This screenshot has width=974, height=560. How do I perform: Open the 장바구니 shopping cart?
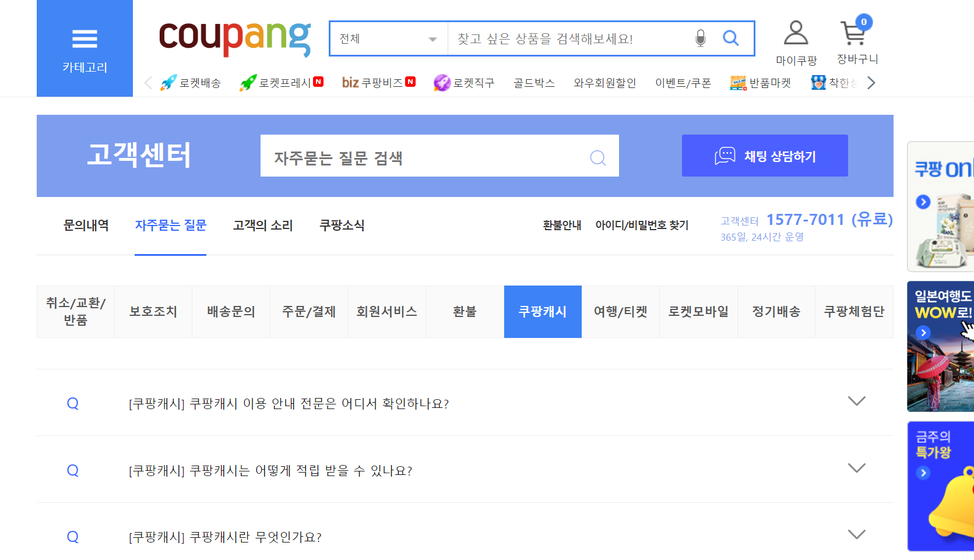857,41
